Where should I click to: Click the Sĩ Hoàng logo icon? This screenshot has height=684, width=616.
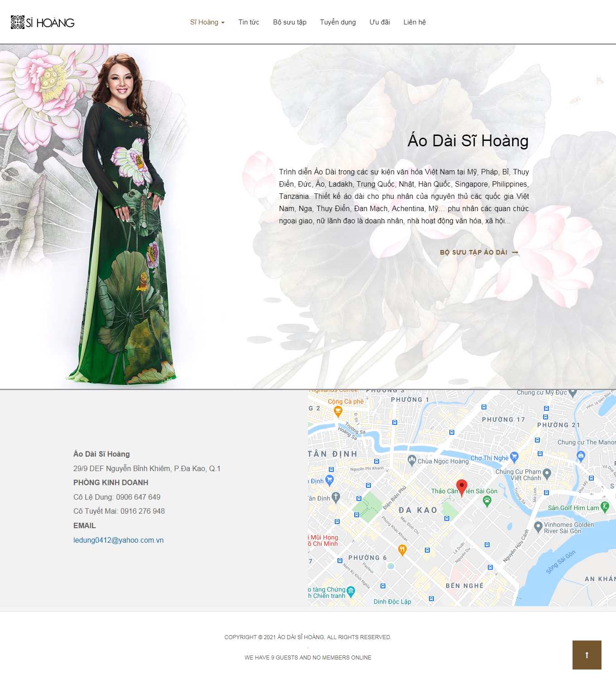[18, 22]
